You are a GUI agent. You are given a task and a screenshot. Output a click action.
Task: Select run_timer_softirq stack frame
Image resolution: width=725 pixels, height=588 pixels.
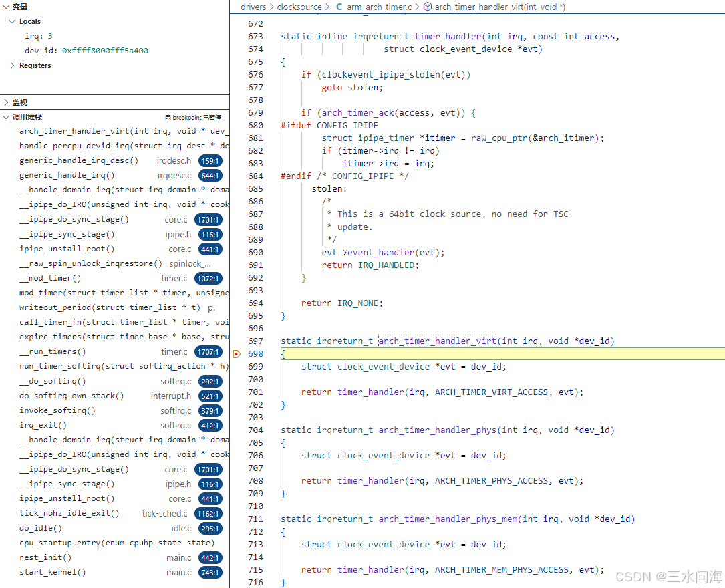[115, 367]
